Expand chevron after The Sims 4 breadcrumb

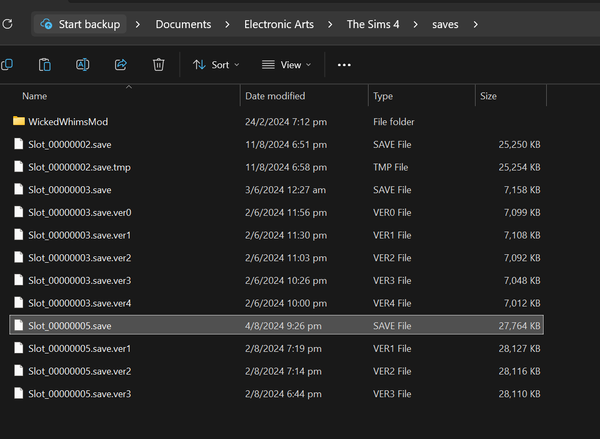click(415, 24)
